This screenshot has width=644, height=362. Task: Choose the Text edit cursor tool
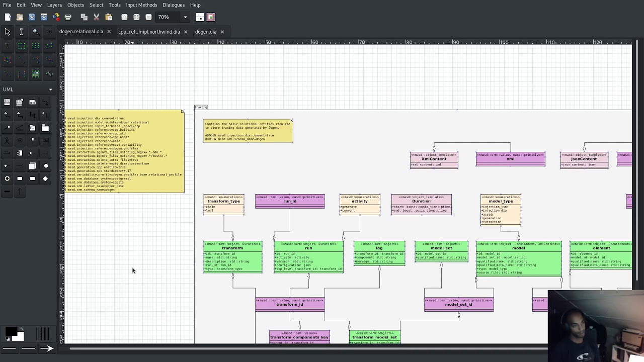[21, 32]
